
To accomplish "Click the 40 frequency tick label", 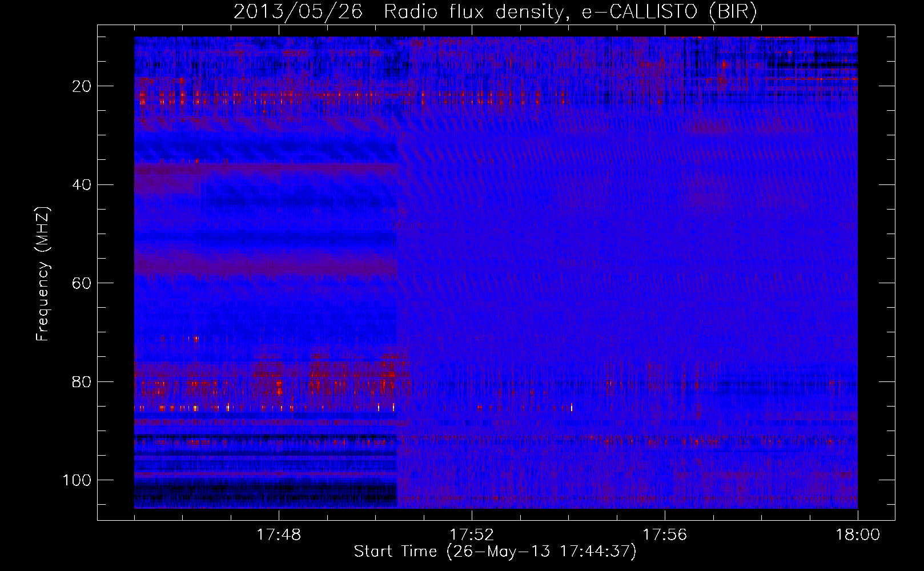I will pyautogui.click(x=82, y=184).
